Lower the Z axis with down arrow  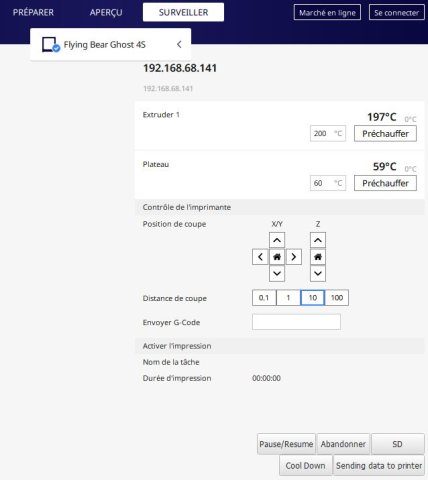(318, 274)
